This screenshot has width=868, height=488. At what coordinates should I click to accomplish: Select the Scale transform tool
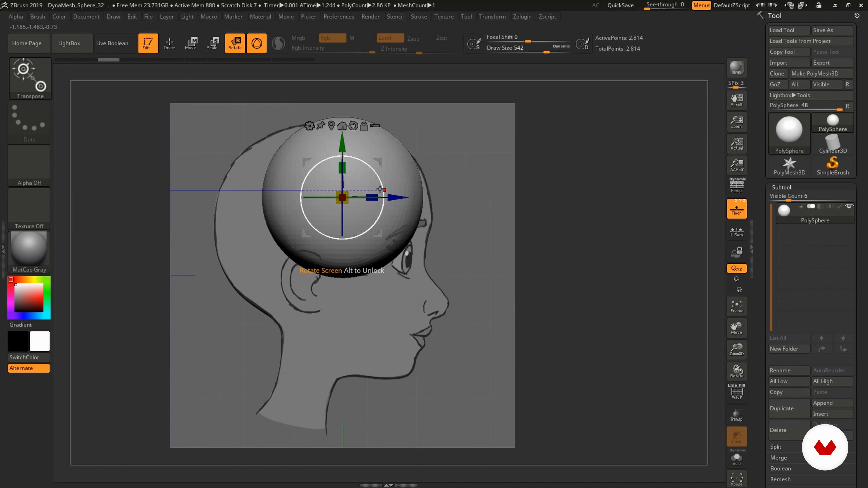coord(213,43)
